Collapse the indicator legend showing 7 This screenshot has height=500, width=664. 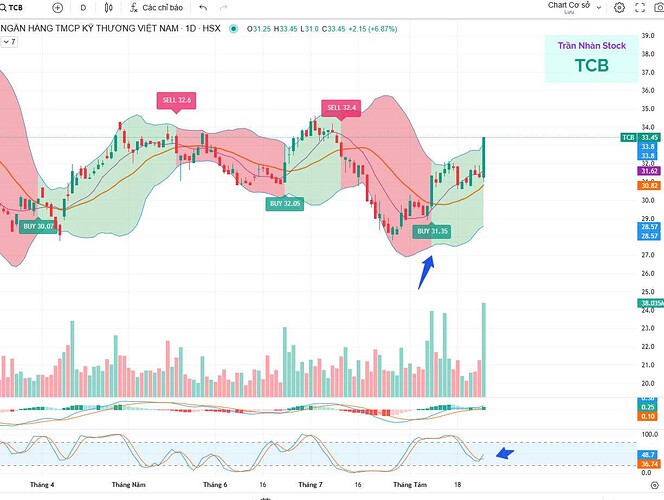pyautogui.click(x=9, y=42)
